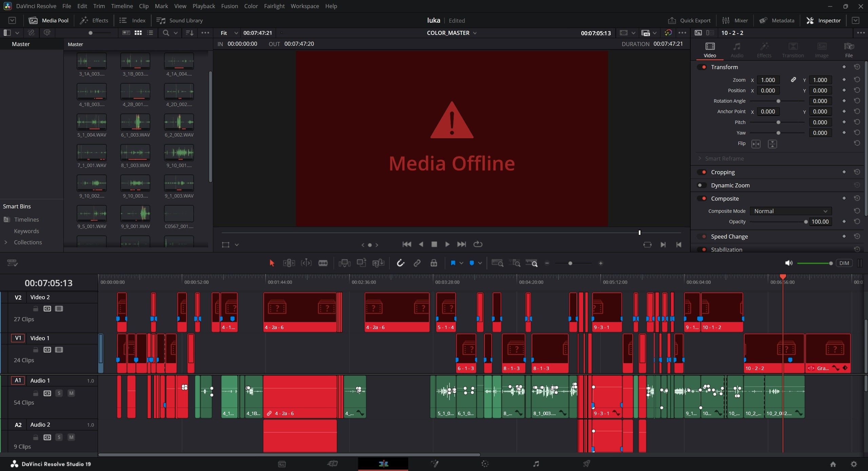This screenshot has width=868, height=471.
Task: Switch to the Audio tab in Inspector
Action: (x=736, y=50)
